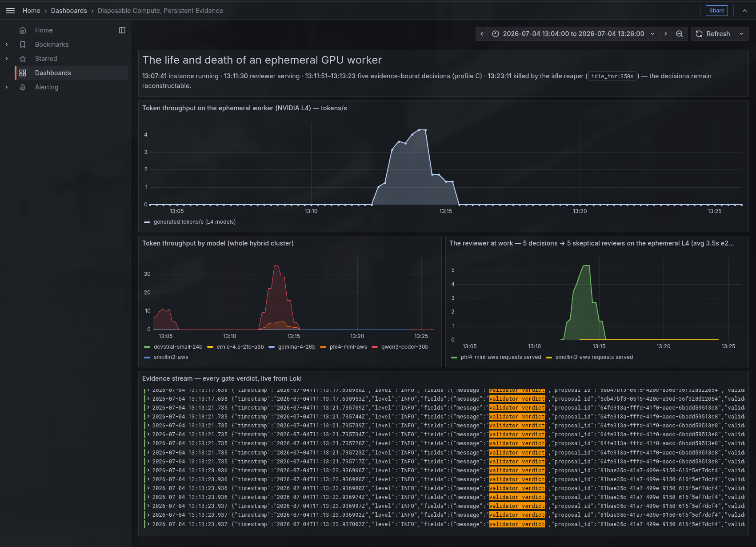Toggle phi4-mini-aws legend series in model panel
Screen dimensions: 756x547
click(x=348, y=347)
